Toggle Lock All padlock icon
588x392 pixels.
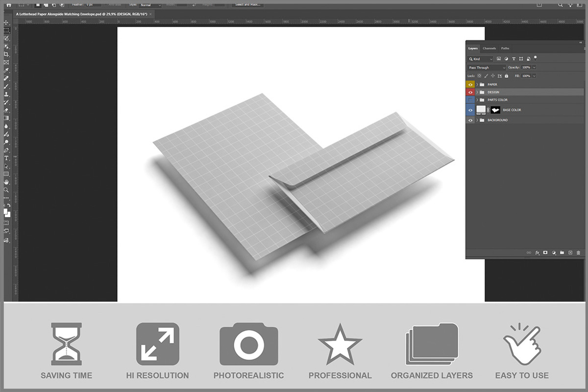point(507,76)
